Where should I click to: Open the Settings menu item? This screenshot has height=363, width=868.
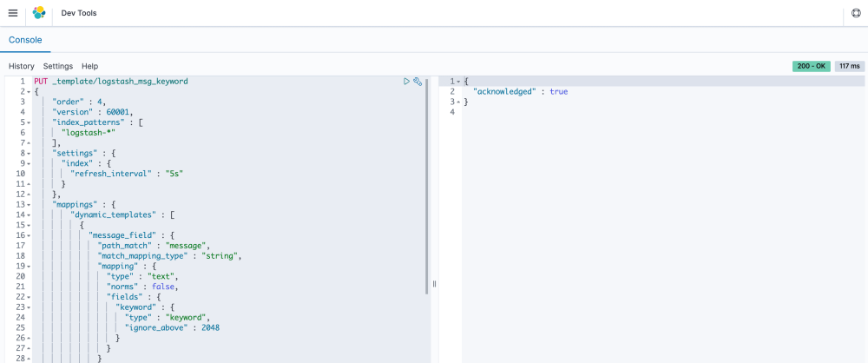pyautogui.click(x=58, y=66)
